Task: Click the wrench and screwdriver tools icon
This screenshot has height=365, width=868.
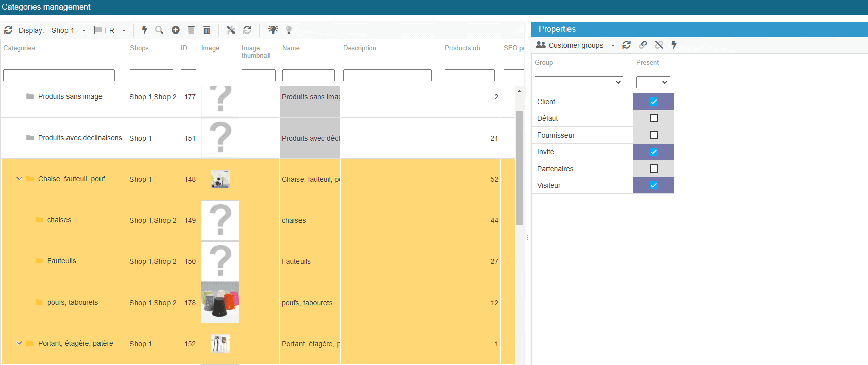Action: [x=231, y=30]
